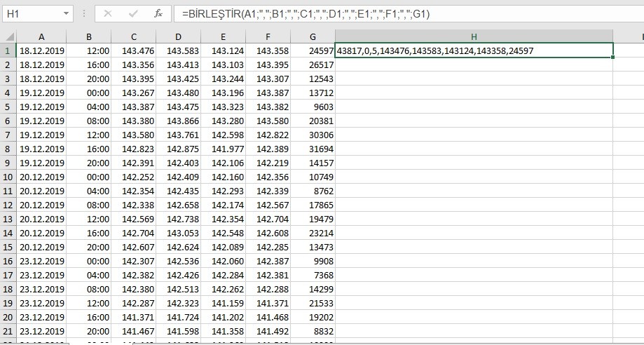
Task: Click the formula bar options dots
Action: (84, 13)
